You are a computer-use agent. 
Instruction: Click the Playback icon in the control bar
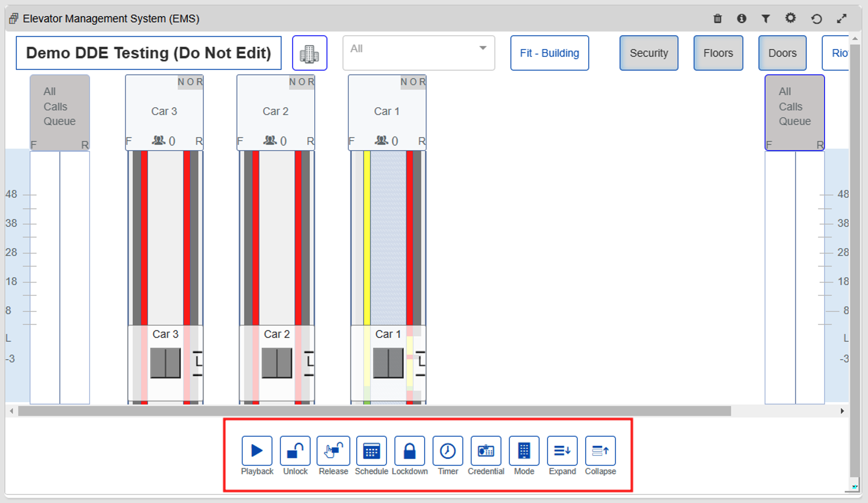coord(257,450)
